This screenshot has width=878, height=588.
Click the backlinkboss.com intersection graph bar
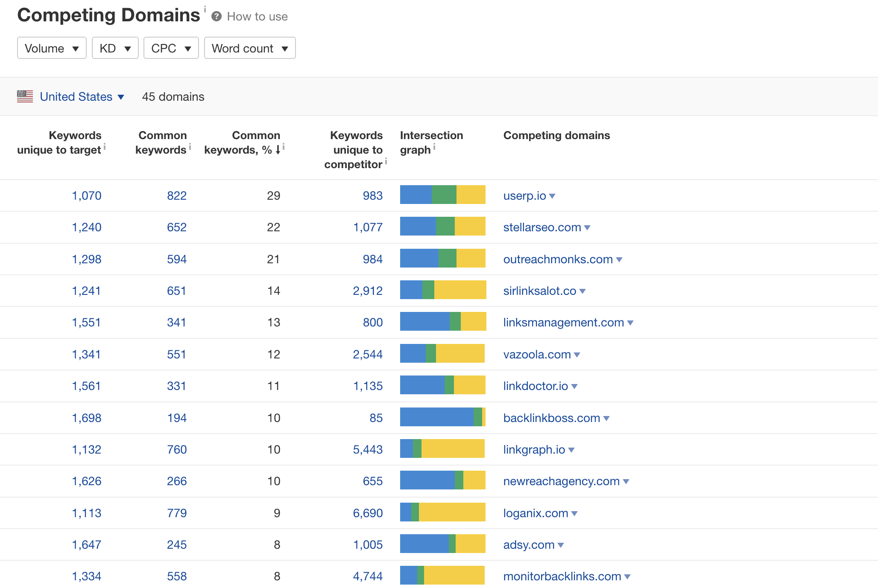443,417
